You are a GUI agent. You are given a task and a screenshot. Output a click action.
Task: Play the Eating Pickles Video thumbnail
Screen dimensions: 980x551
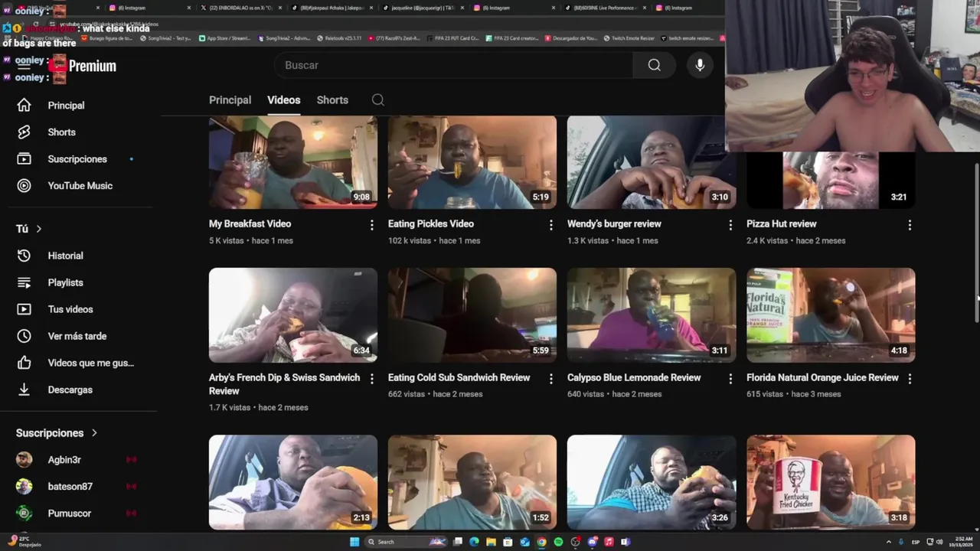click(x=472, y=162)
